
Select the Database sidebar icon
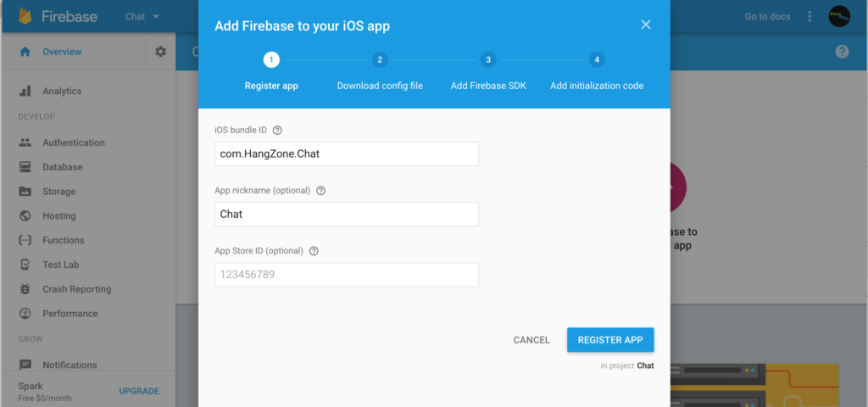pyautogui.click(x=25, y=167)
